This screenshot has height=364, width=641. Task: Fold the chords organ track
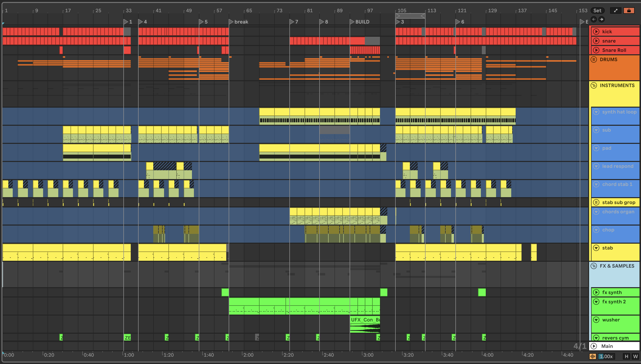tap(596, 212)
